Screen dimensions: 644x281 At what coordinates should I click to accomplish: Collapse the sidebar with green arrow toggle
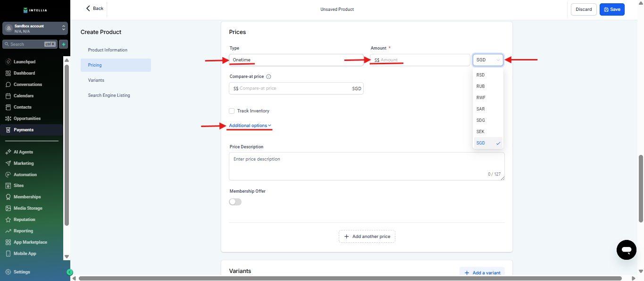click(70, 272)
